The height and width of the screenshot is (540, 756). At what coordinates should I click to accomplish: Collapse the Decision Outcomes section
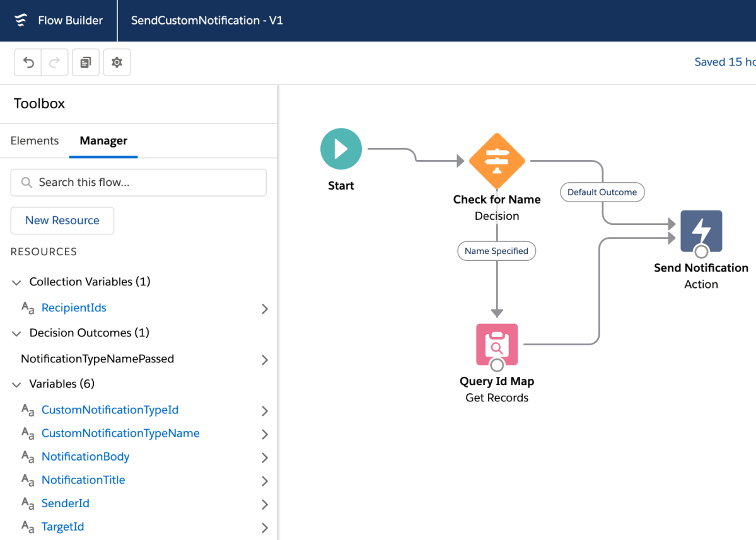[16, 333]
